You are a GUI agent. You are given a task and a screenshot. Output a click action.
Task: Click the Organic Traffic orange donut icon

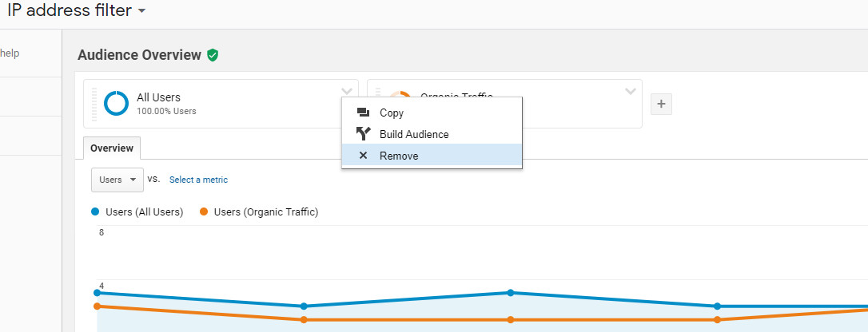pyautogui.click(x=400, y=95)
